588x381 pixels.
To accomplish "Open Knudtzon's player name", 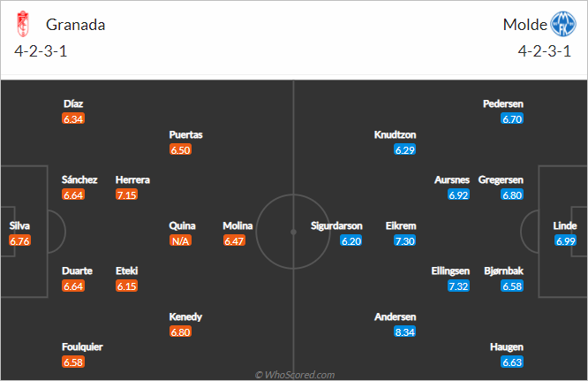I will 395,134.
